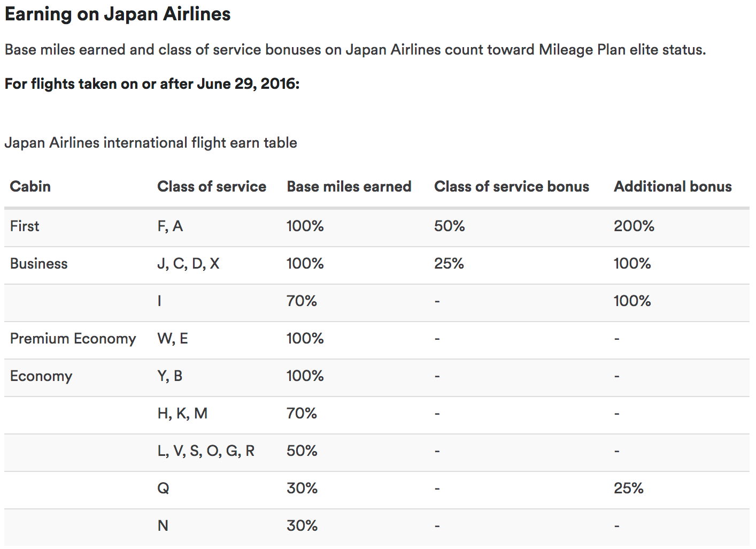756x549 pixels.
Task: Click the W, E class of service cell
Action: (173, 338)
